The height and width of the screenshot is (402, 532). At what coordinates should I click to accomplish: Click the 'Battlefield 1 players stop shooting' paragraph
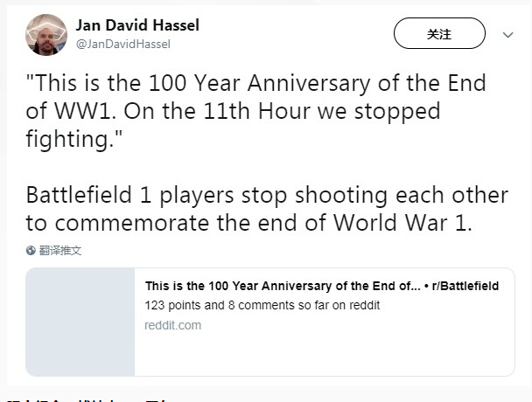click(x=267, y=209)
